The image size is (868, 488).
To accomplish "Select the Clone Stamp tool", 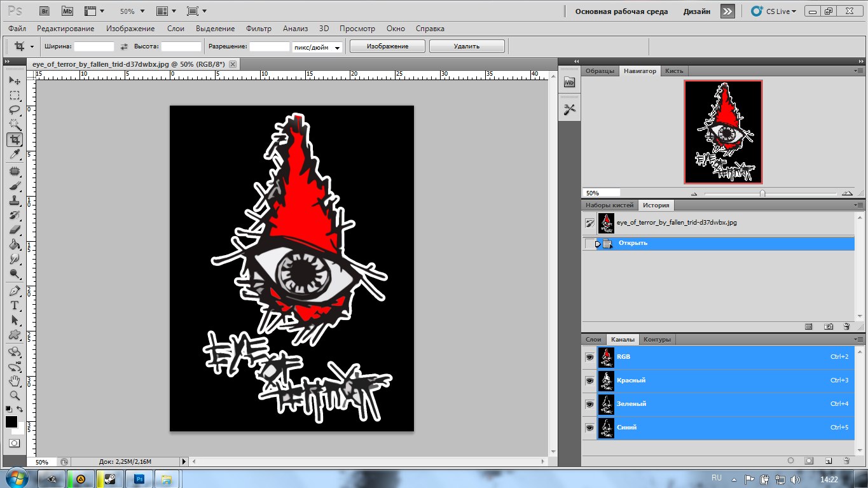I will [x=15, y=201].
